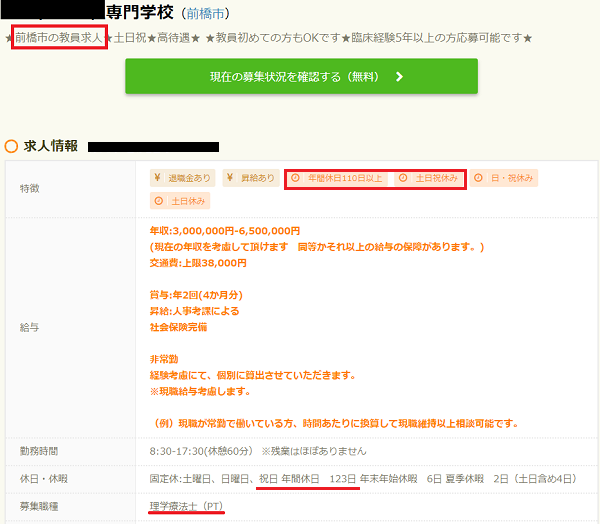
Task: Click the 専門学校 title text
Action: 140,13
